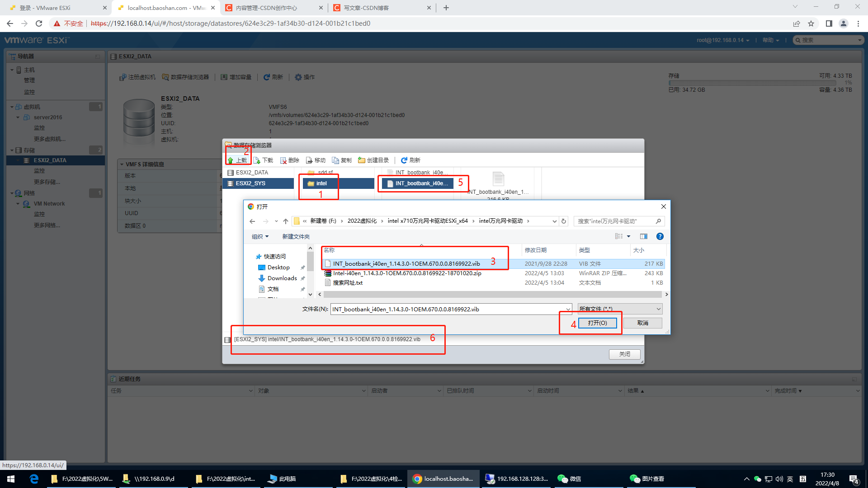Select the Intel-i40en zip file
Image resolution: width=868 pixels, height=488 pixels.
pos(407,273)
